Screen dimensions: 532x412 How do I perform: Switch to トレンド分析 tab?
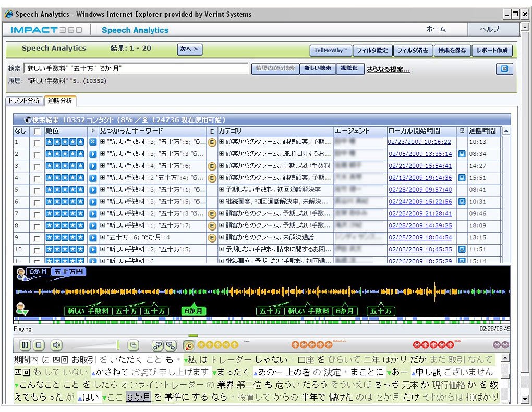24,101
